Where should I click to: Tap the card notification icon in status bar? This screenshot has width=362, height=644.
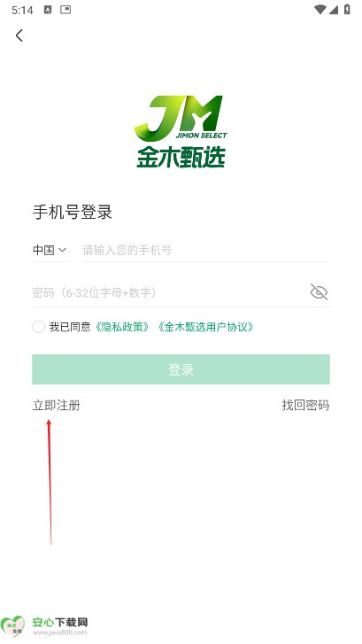click(65, 10)
